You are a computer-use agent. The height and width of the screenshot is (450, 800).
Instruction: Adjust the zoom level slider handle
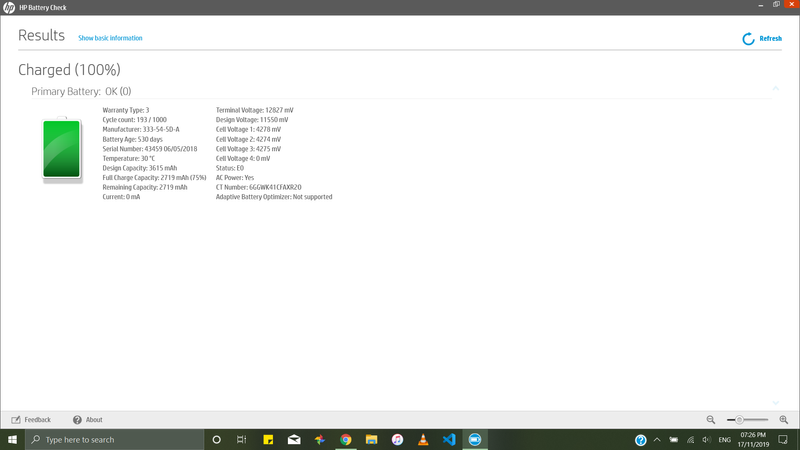click(x=739, y=420)
